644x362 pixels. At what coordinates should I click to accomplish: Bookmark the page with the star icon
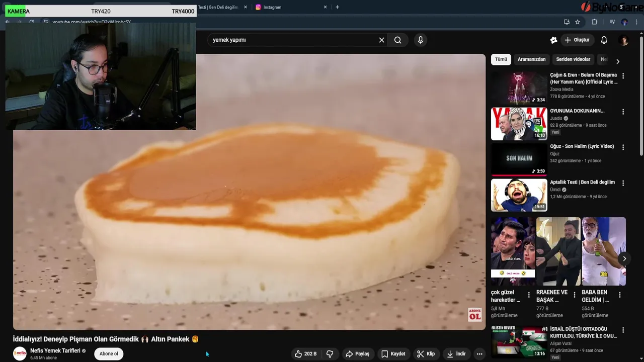[578, 22]
